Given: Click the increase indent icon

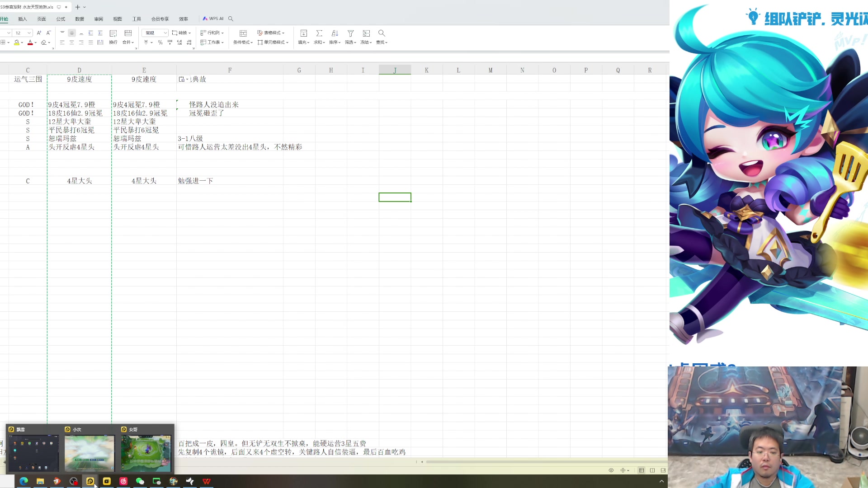Looking at the screenshot, I should coord(100,33).
